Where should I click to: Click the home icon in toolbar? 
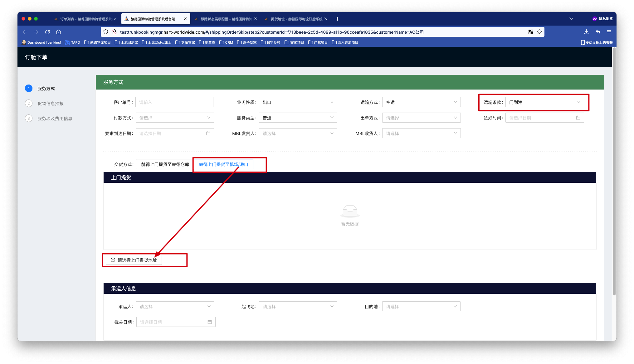58,32
